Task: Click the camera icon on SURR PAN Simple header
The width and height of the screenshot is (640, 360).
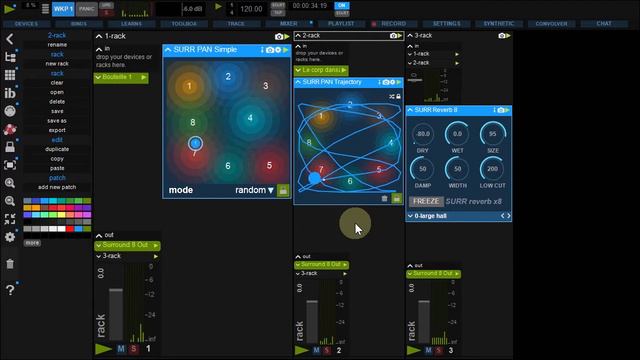Action: click(270, 50)
